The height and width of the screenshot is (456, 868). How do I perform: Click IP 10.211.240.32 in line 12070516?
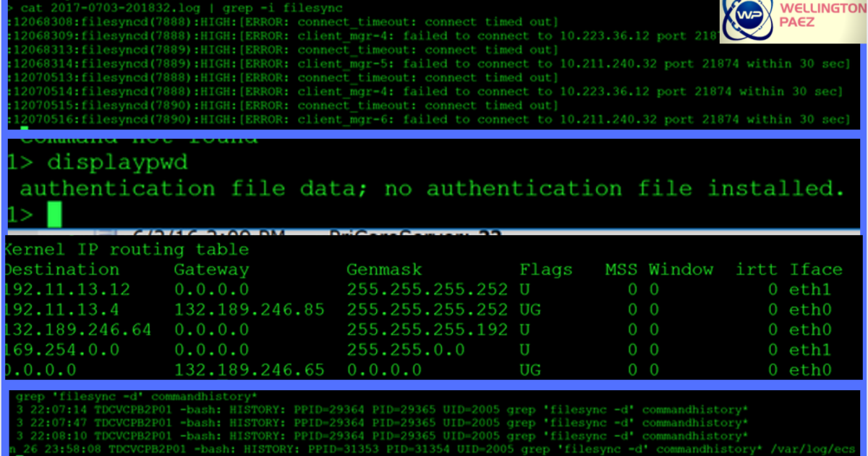coord(610,119)
